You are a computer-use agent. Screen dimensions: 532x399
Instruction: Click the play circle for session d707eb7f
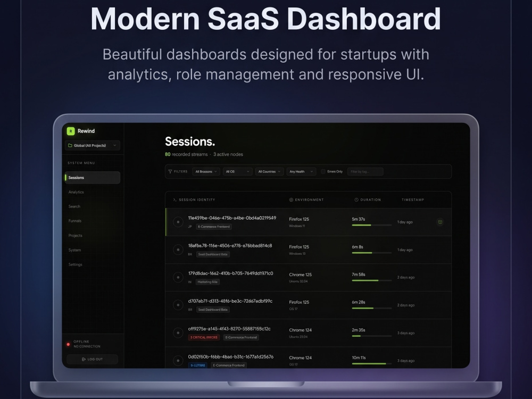tap(178, 305)
